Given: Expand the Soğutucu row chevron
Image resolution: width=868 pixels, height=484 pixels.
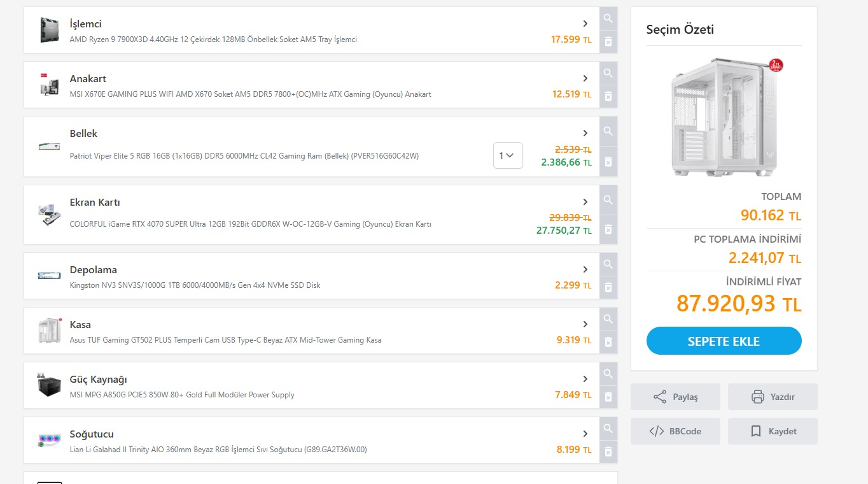Looking at the screenshot, I should click(585, 434).
